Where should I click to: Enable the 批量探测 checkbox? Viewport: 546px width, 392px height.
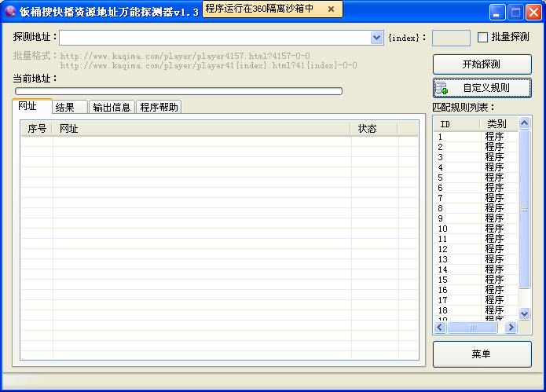click(x=482, y=37)
